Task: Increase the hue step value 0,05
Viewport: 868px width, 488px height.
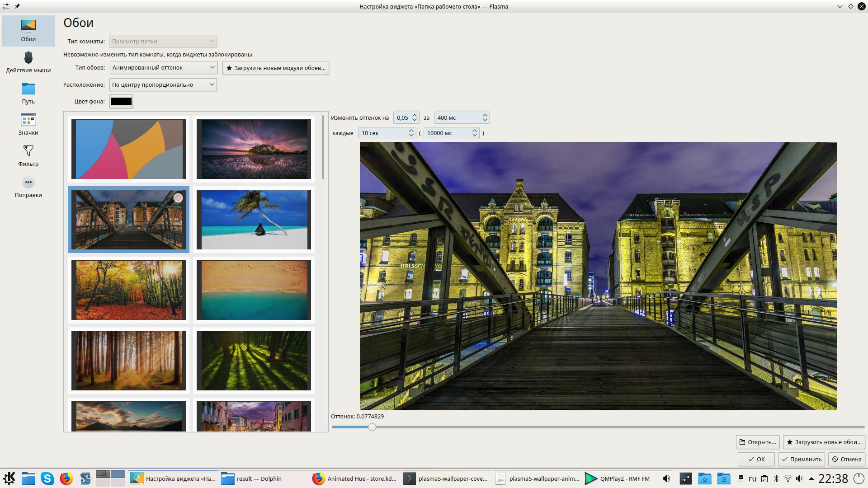Action: pos(415,115)
